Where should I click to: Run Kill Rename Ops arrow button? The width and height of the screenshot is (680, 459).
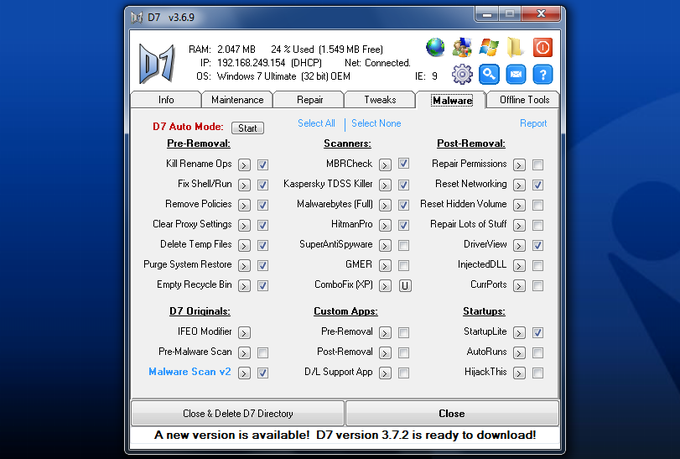(x=244, y=165)
